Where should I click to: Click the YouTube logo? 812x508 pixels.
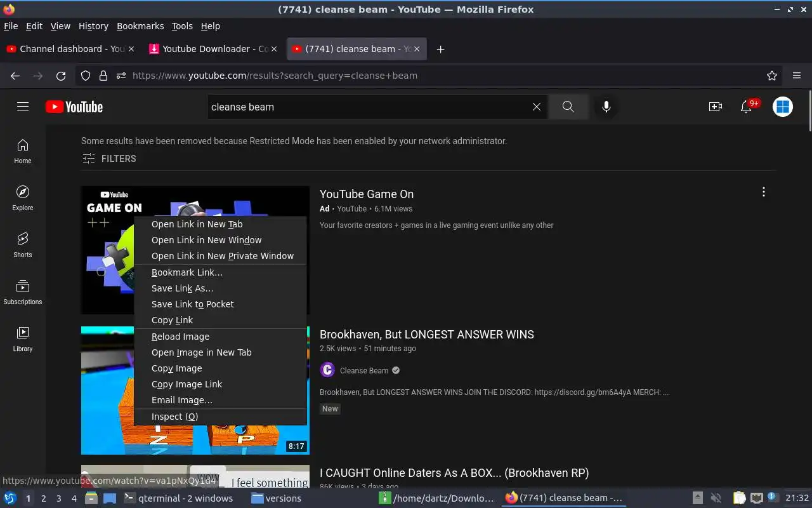(x=74, y=107)
